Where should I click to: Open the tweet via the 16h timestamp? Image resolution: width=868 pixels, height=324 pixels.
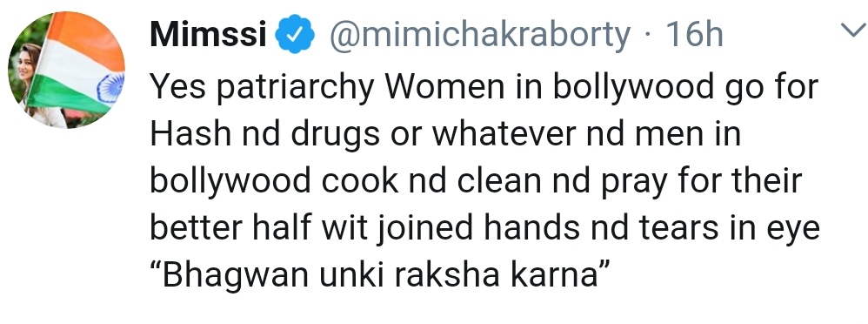[x=694, y=34]
